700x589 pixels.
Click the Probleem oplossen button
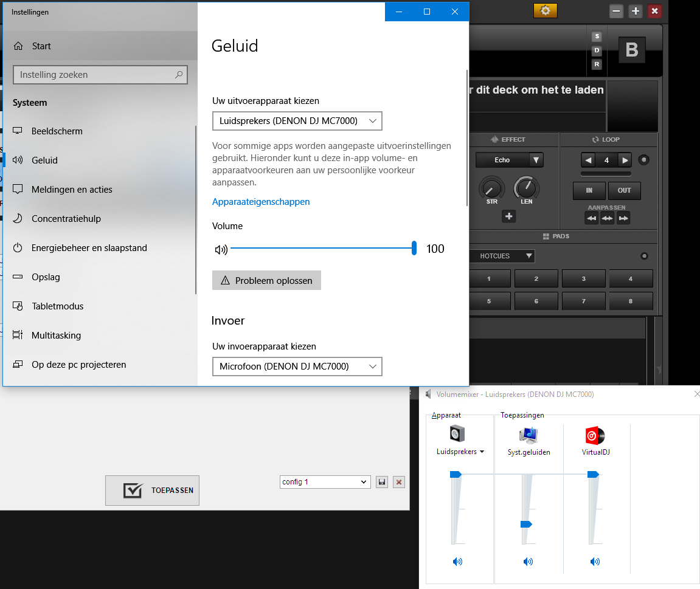(x=266, y=280)
